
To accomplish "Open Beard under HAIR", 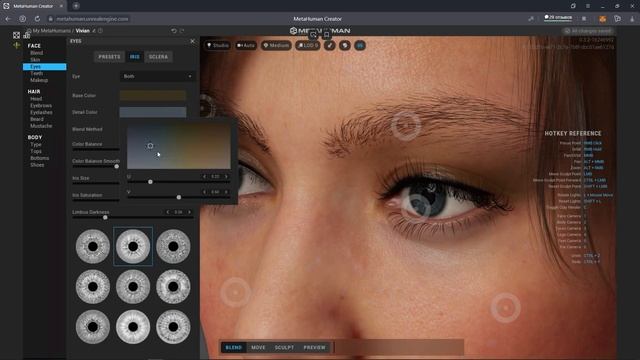I will [37, 119].
